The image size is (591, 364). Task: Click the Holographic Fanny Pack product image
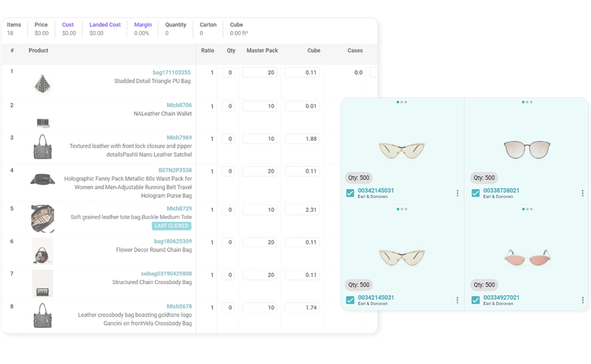42,179
